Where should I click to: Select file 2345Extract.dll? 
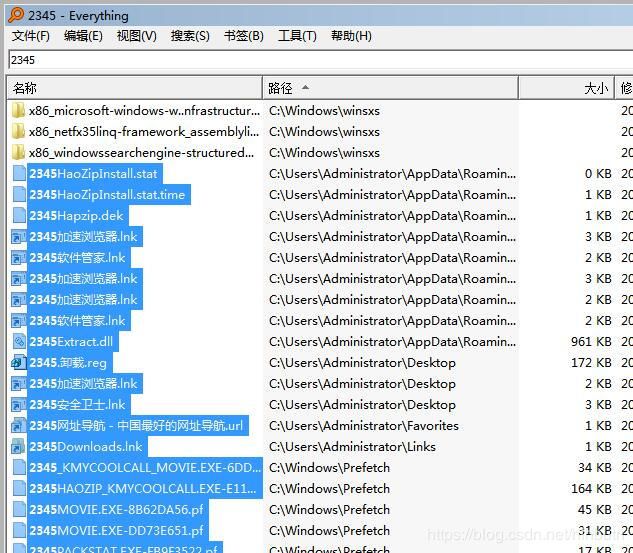click(x=71, y=341)
